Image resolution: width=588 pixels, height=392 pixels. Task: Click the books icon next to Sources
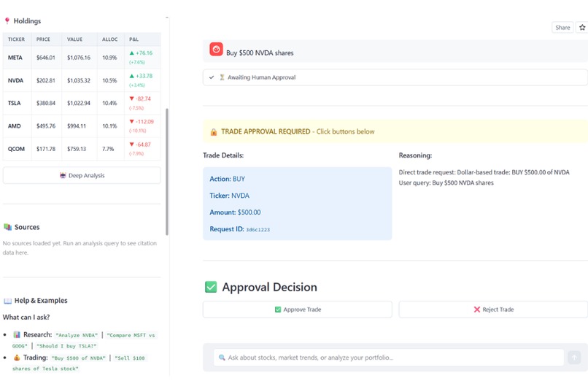(x=7, y=227)
